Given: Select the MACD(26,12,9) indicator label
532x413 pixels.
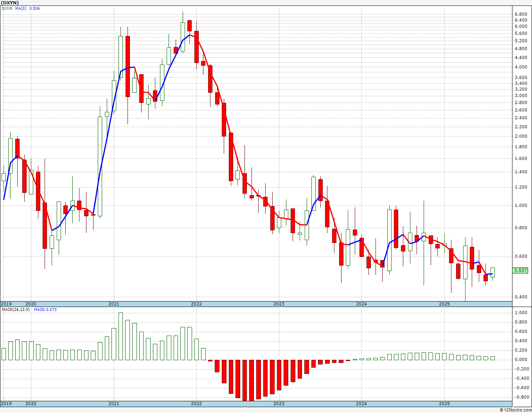Looking at the screenshot, I should coord(16,310).
